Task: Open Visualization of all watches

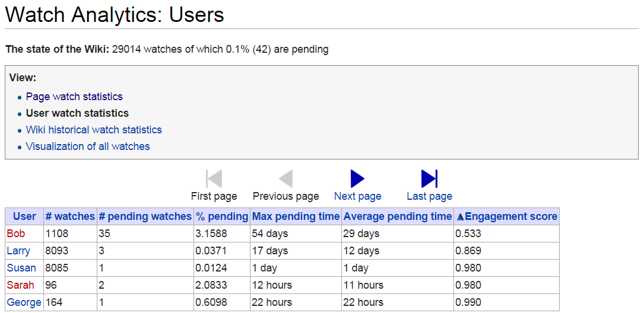Action: coord(88,146)
